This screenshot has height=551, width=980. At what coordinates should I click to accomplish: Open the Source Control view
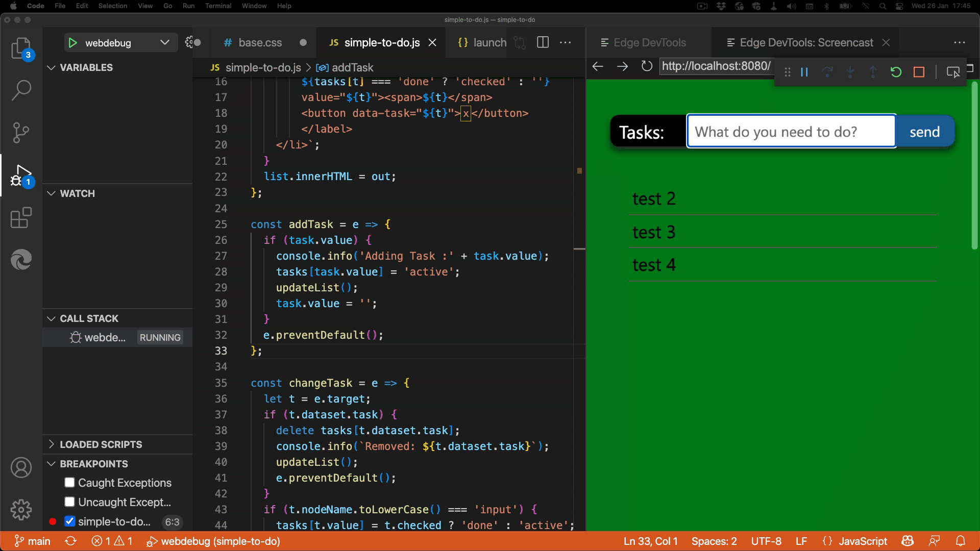coord(21,133)
